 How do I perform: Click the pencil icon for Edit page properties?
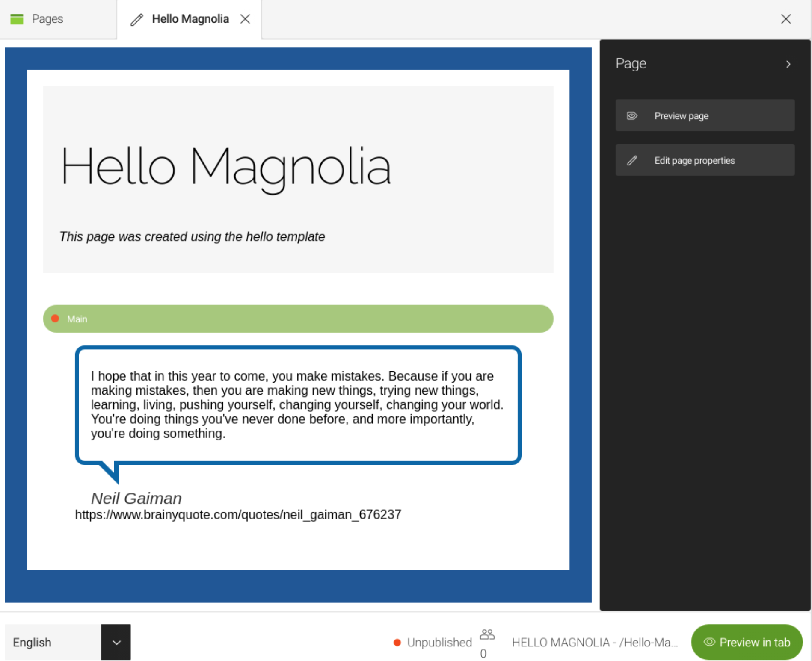632,160
